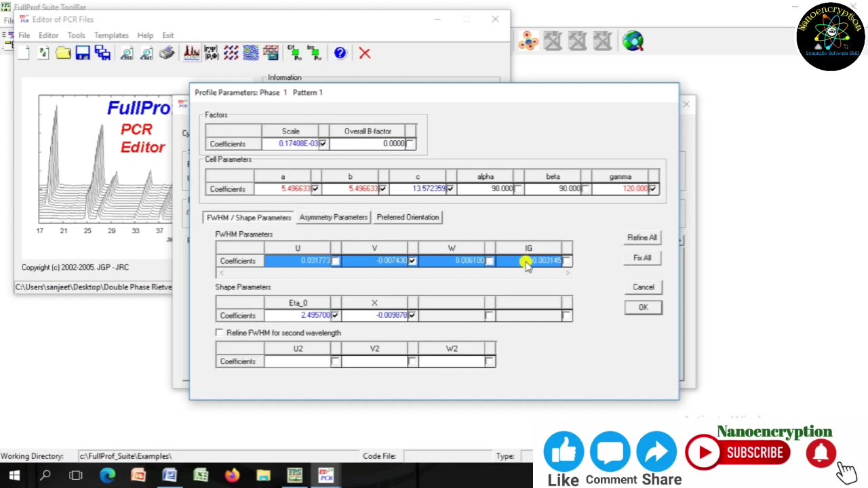Switch to the Asymmetry Parameters tab
The height and width of the screenshot is (488, 868).
click(333, 218)
